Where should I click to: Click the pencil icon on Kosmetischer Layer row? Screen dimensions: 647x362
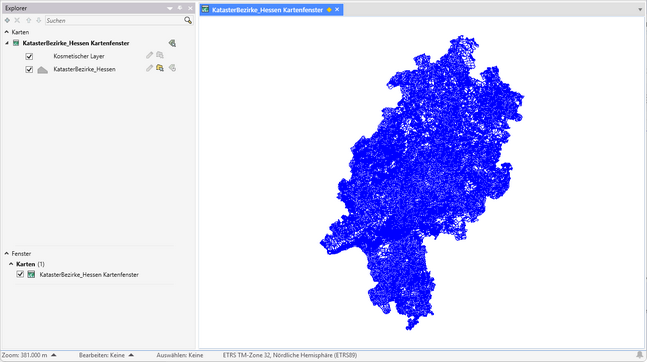(149, 55)
